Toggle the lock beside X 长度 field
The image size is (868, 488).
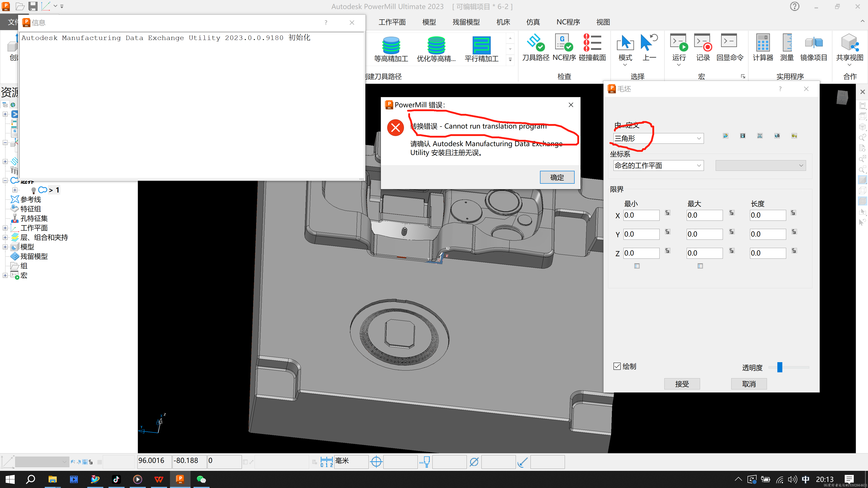tap(793, 213)
